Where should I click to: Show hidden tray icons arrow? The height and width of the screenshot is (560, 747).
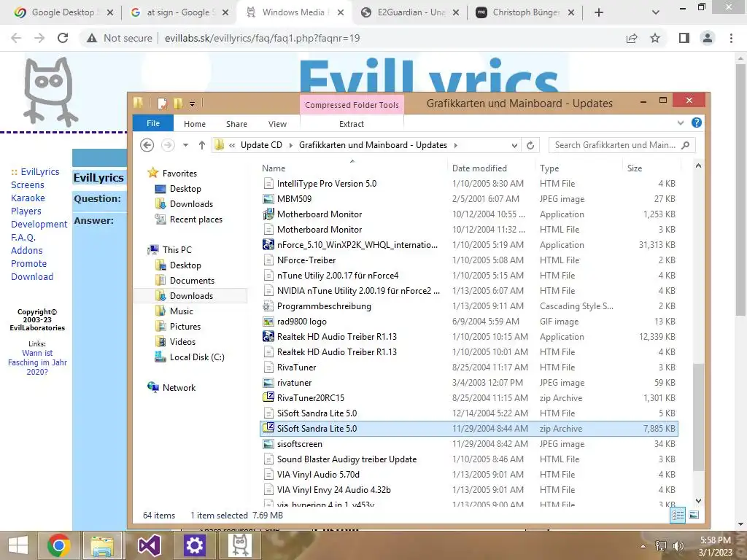643,545
